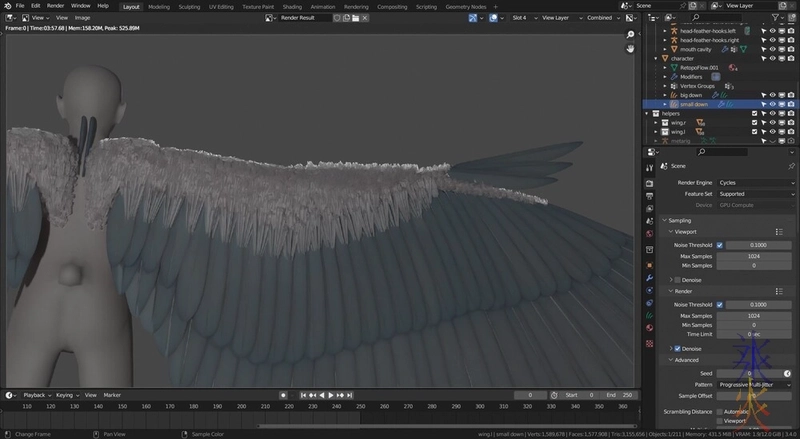Click the Blender logo icon

pos(7,6)
